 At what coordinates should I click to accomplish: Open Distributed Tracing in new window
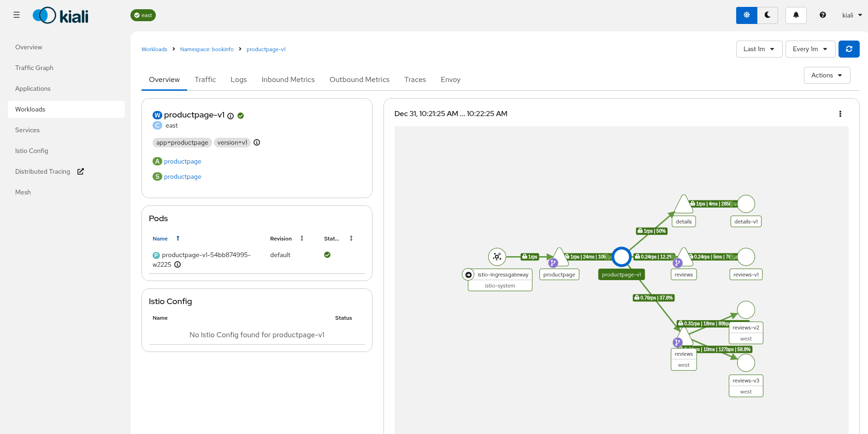pos(80,171)
